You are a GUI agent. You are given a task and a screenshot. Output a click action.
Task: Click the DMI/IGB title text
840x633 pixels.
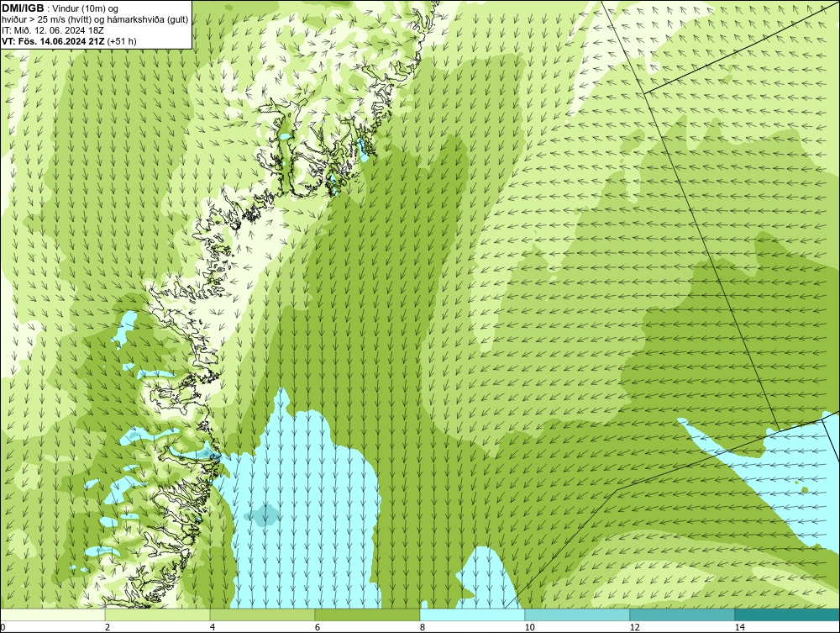23,8
